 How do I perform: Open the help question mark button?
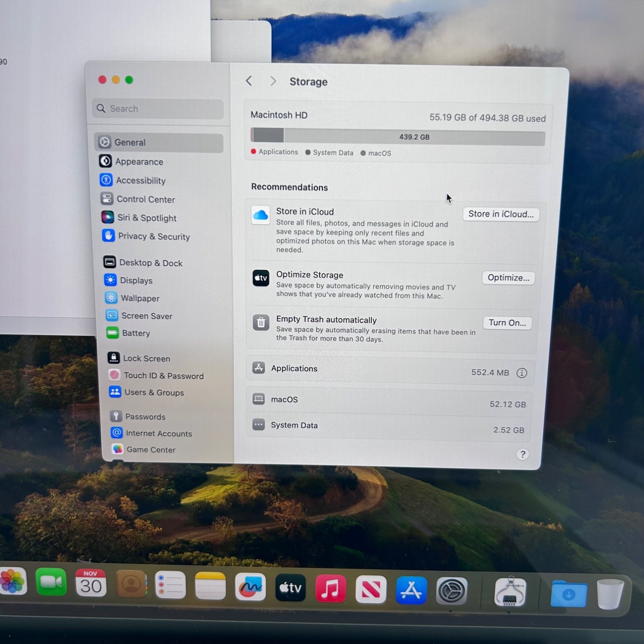pos(522,454)
